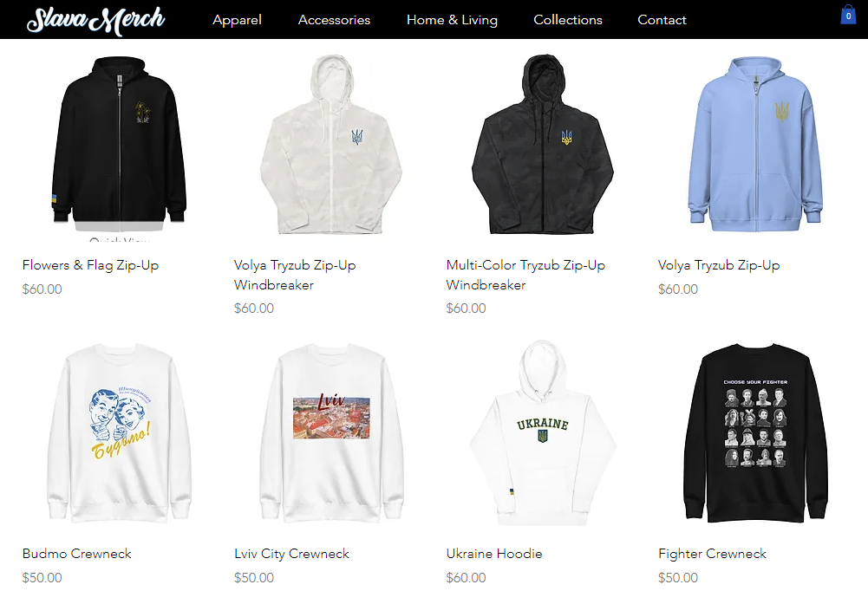
Task: Open the Ukraine Hoodie title link
Action: click(493, 554)
